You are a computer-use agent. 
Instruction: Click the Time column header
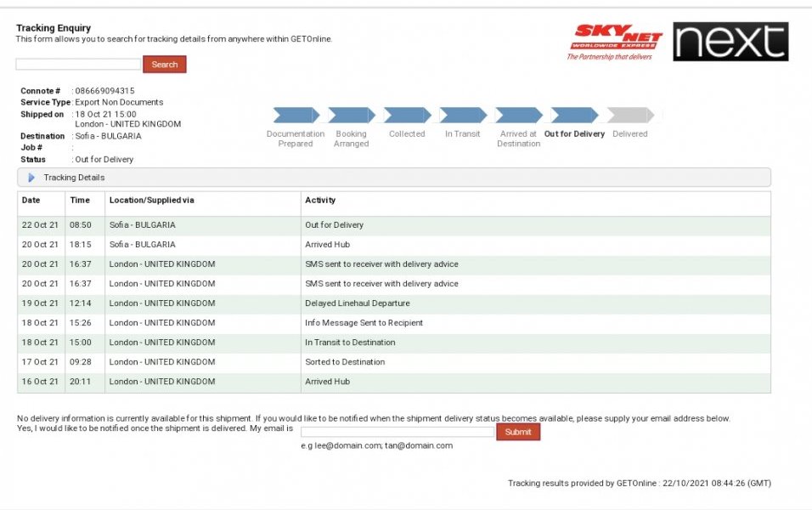[80, 201]
